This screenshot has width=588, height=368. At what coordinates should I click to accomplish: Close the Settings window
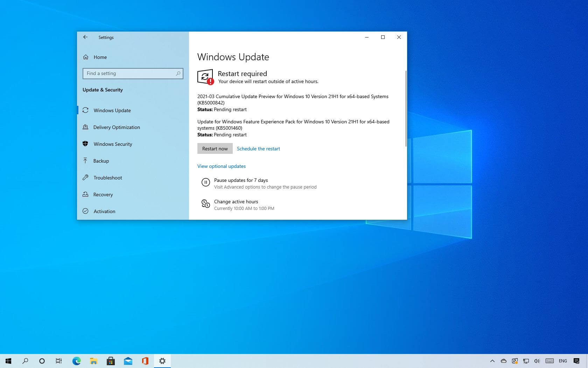tap(399, 37)
